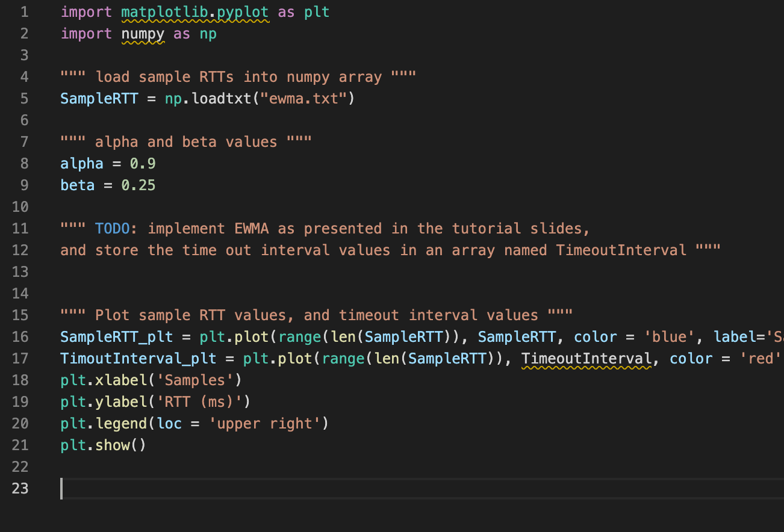Click the 'TODO' keyword in the comment

click(x=112, y=229)
